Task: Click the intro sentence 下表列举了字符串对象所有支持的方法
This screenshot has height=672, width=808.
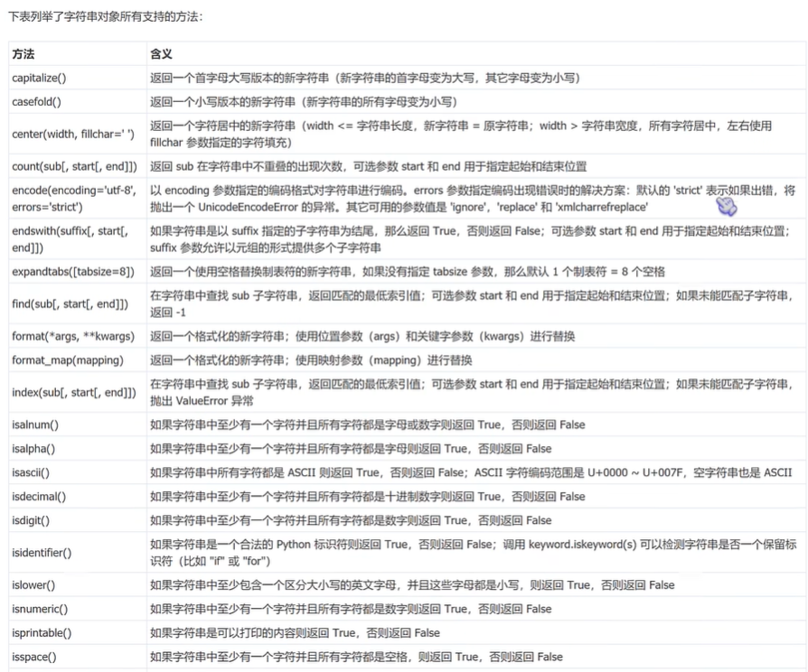Action: 106,17
